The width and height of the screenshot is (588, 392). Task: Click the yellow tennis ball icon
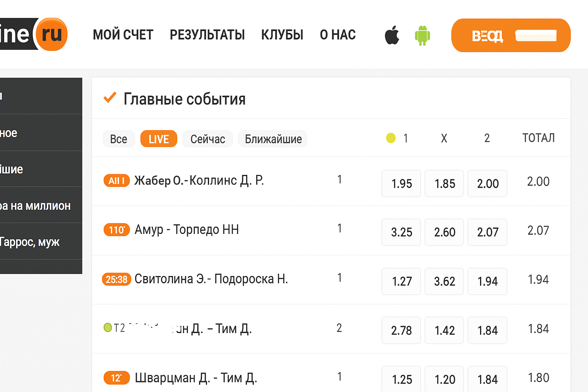coord(390,138)
